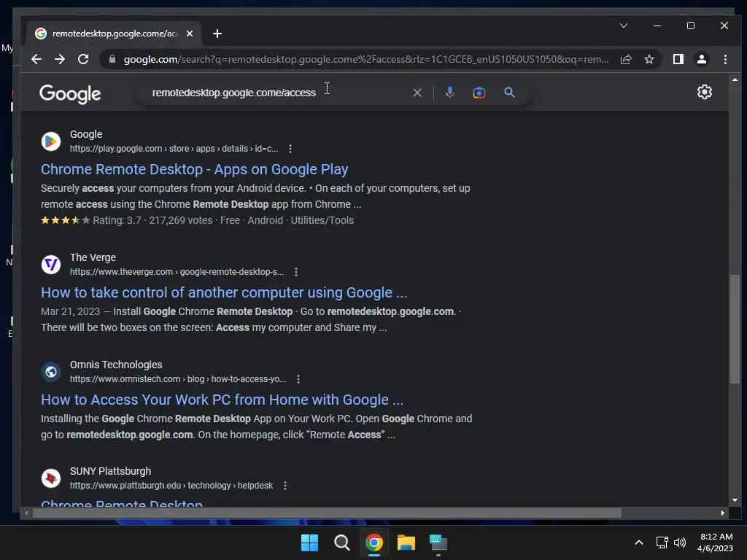Screen dimensions: 747x560
Task: Click the Google Play favicon
Action: [x=51, y=141]
